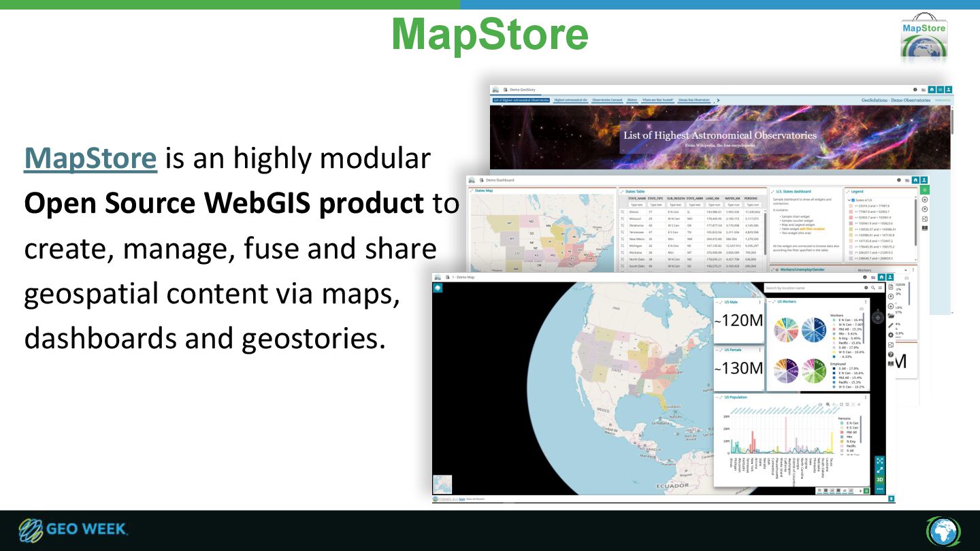Click the settings gear in map sidebar
Screen dimensions: 980x551
point(891,335)
